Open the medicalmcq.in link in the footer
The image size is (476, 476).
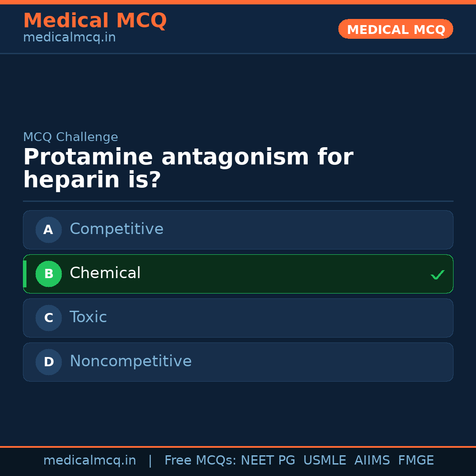pos(89,461)
